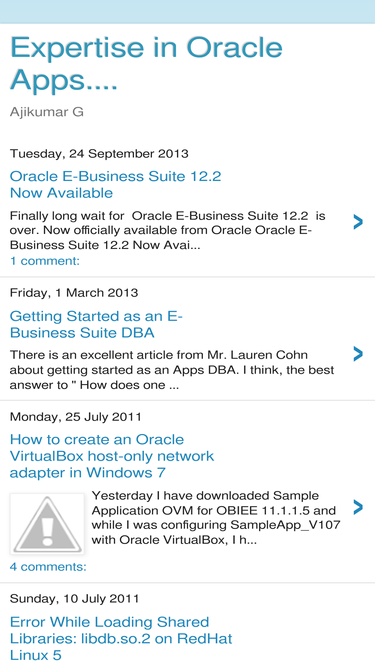Click the excerpt starting 'Finally long wait for'
375x667 pixels.
pos(168,231)
